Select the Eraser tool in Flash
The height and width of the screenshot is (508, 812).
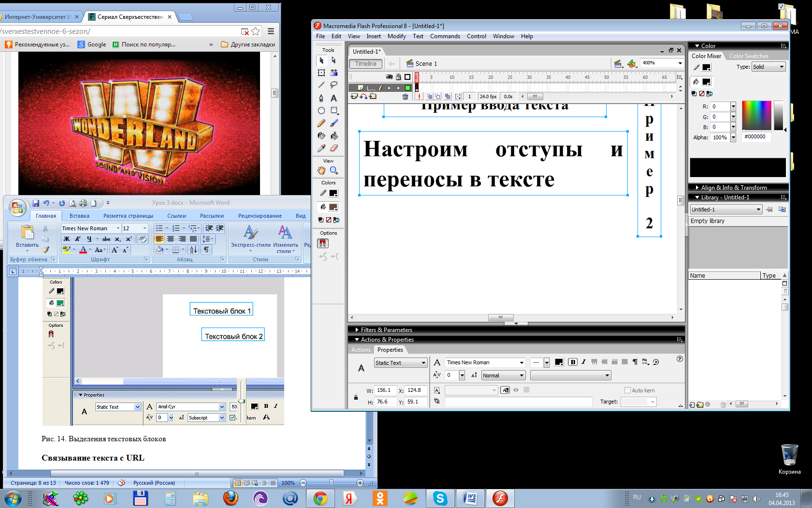pyautogui.click(x=334, y=148)
